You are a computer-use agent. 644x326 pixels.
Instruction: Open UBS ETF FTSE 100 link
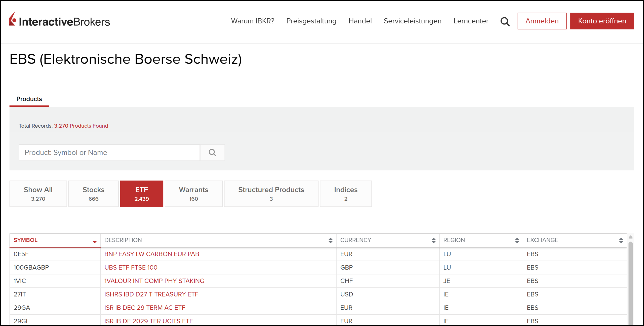pyautogui.click(x=131, y=267)
